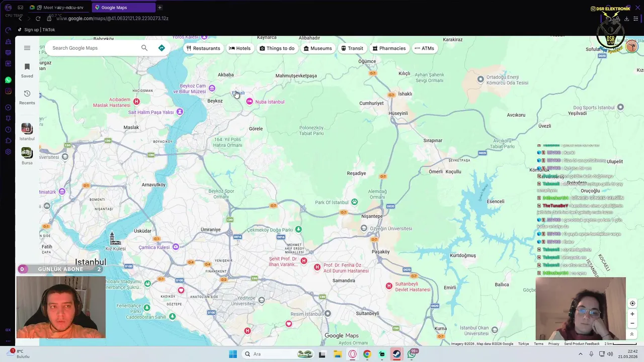Open Instagram in the browser sidebar
Image resolution: width=644 pixels, height=362 pixels.
(x=8, y=91)
